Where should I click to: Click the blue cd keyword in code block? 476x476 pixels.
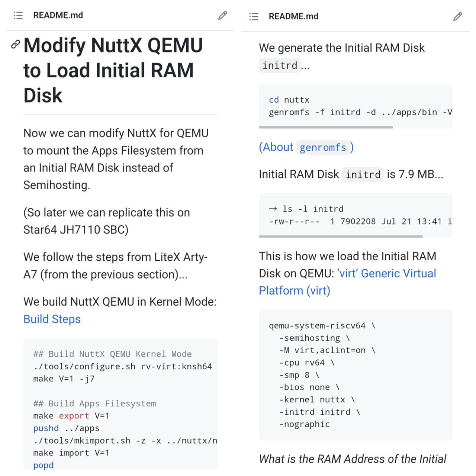coord(274,100)
